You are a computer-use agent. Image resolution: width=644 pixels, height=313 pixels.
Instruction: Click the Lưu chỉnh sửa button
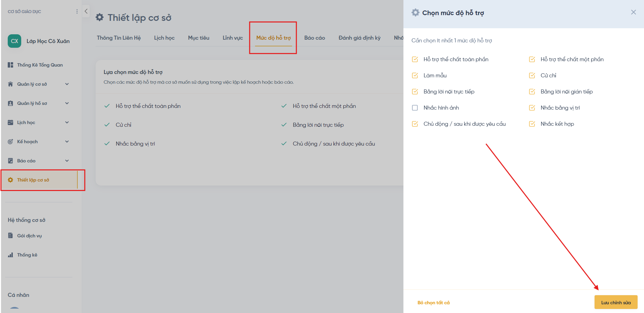[x=616, y=302]
